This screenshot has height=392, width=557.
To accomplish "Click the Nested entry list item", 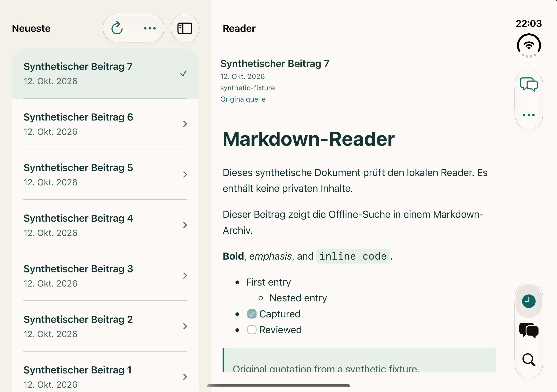I will [x=298, y=298].
